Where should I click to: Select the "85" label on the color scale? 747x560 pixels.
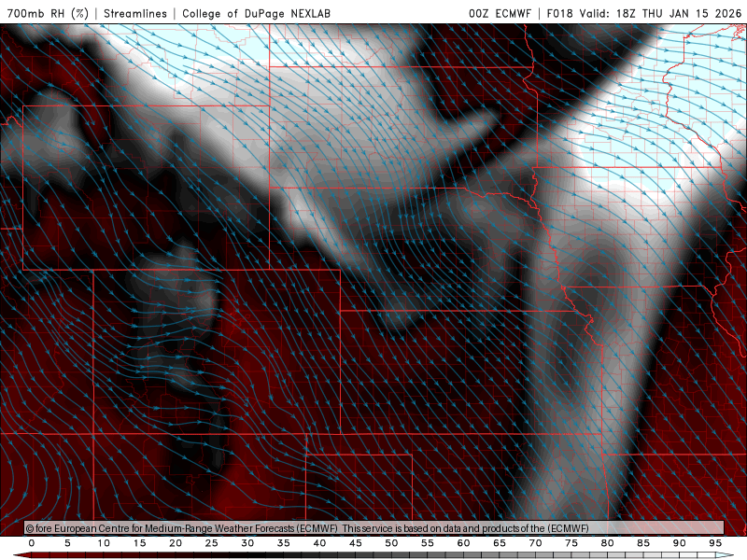coord(643,543)
